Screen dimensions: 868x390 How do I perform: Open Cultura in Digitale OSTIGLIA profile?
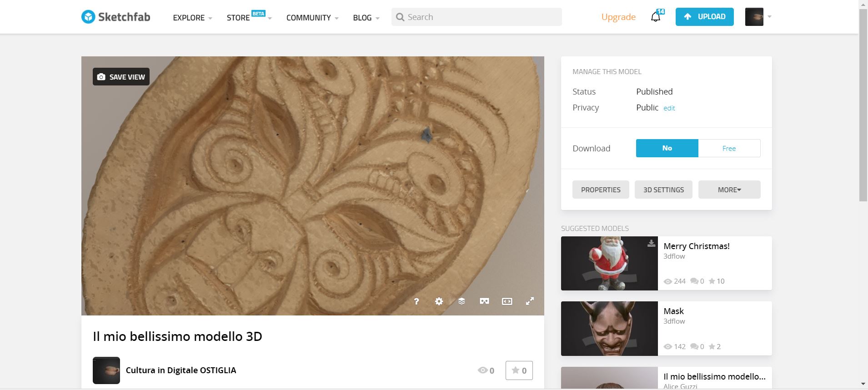coord(181,370)
